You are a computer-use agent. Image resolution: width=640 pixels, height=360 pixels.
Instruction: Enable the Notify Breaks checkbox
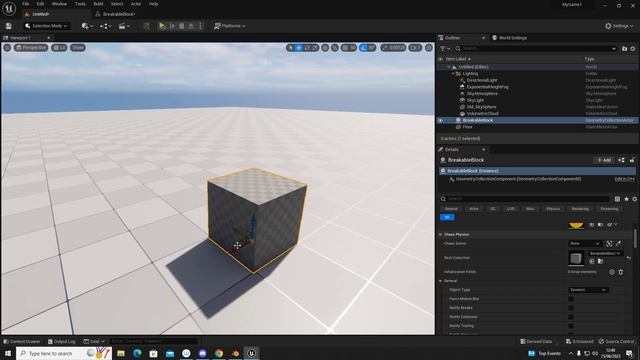(571, 308)
